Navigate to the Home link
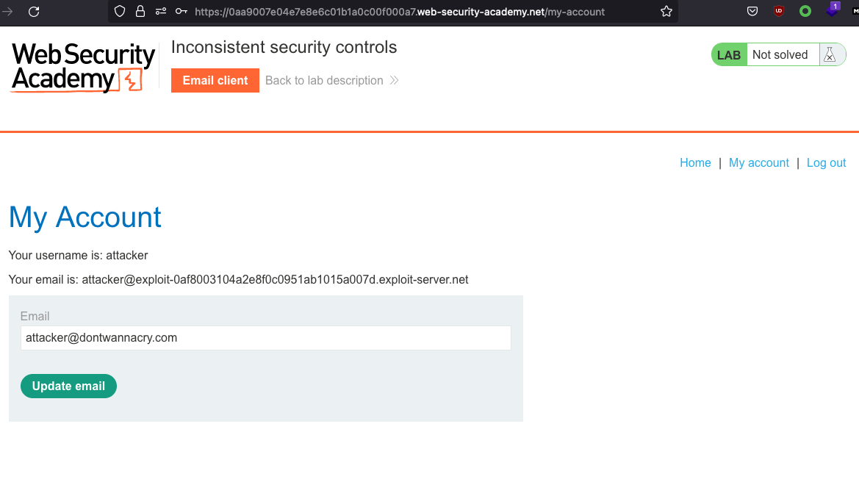 (x=695, y=163)
